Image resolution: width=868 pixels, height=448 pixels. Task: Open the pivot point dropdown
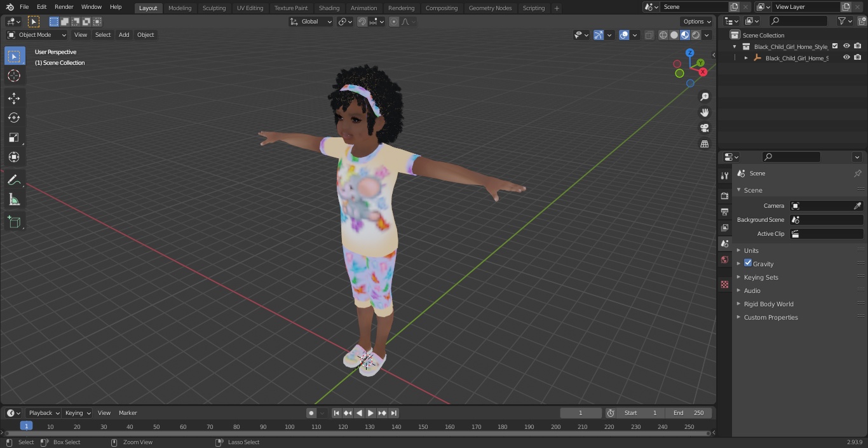tap(345, 22)
